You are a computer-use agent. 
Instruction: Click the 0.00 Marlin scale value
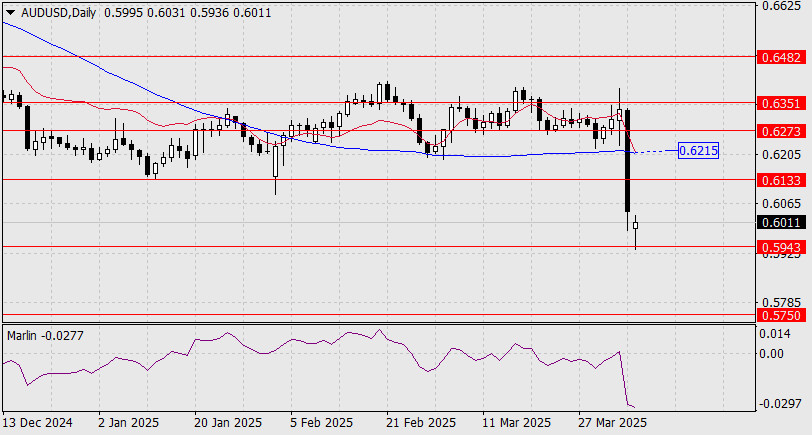click(x=772, y=354)
